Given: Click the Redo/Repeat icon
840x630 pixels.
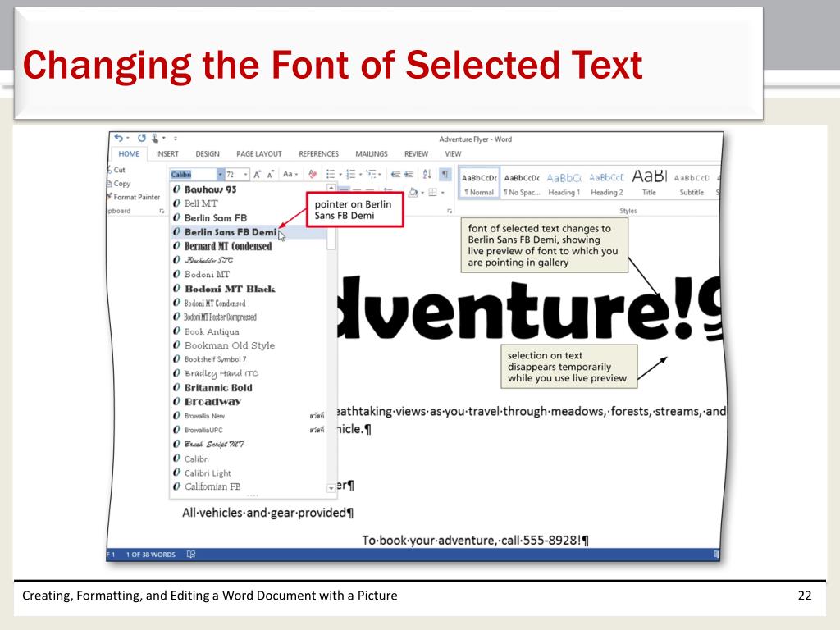Looking at the screenshot, I should coord(142,138).
